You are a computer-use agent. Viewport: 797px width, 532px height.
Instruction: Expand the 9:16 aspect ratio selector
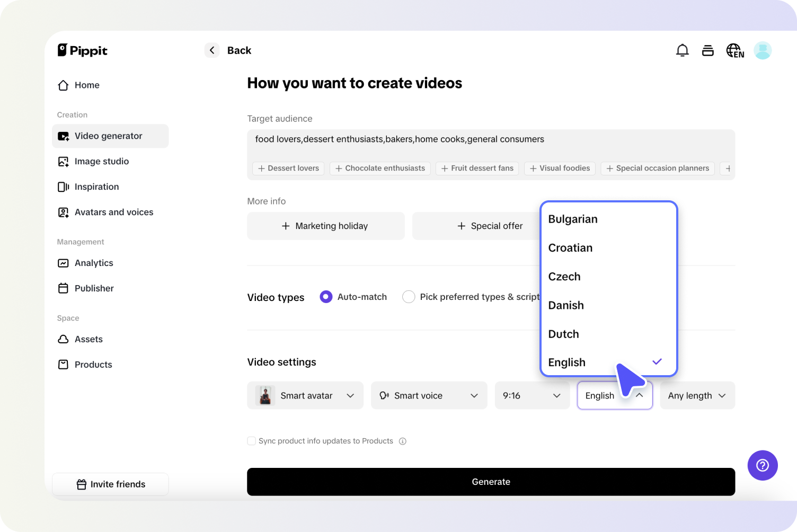[x=532, y=395]
